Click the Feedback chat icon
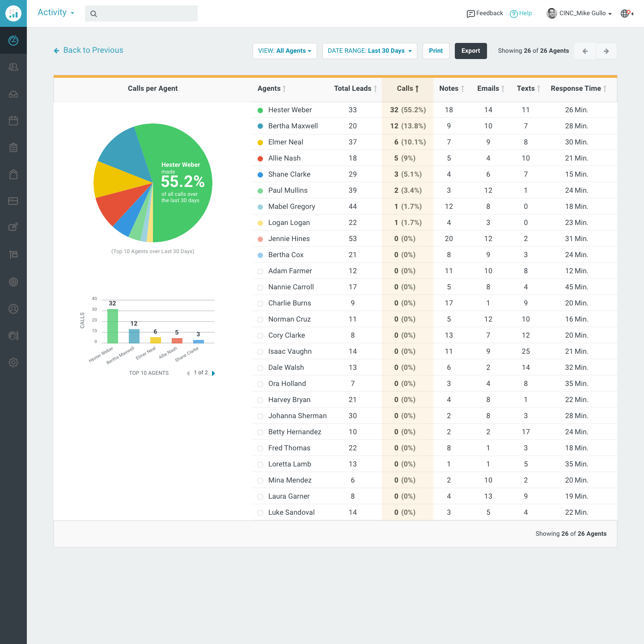This screenshot has width=644, height=644. (470, 14)
